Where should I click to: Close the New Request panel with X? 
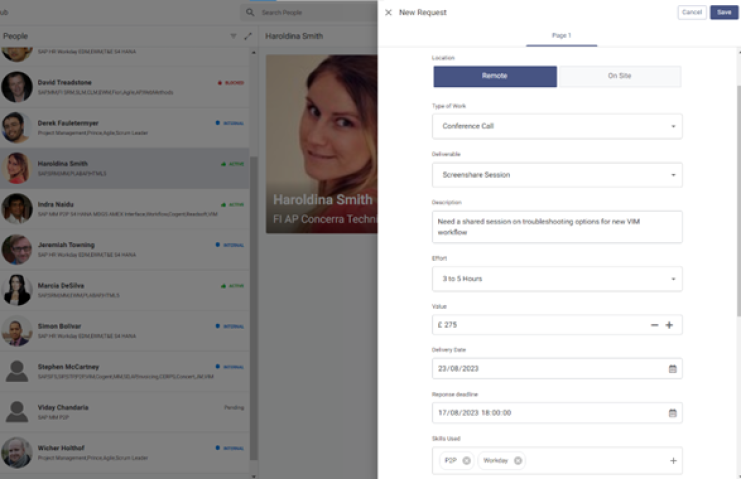click(388, 12)
